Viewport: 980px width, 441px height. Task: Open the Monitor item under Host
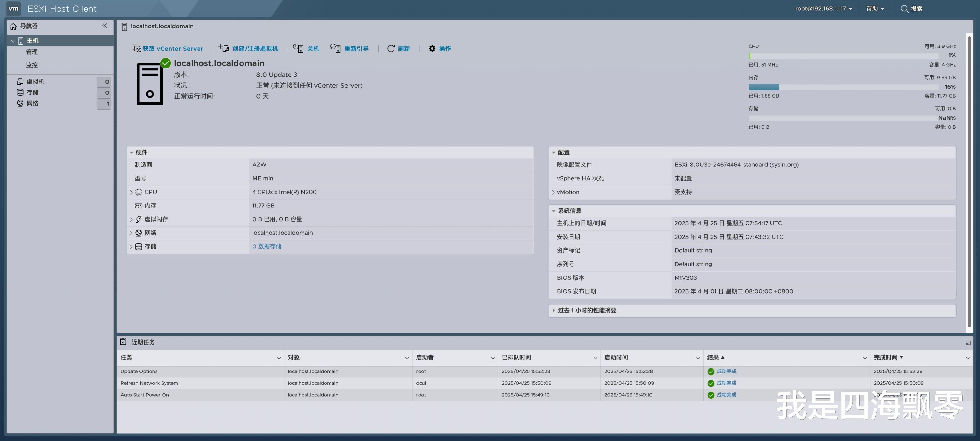coord(32,65)
